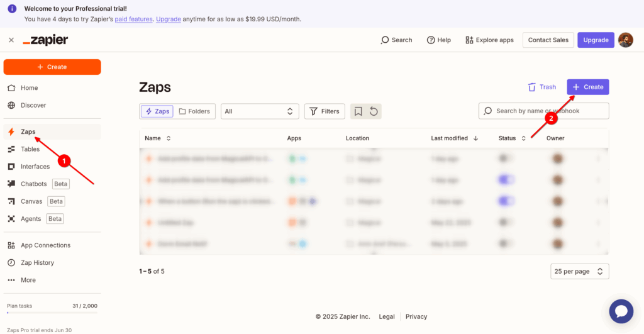Open Discover in the sidebar
Image resolution: width=644 pixels, height=334 pixels.
click(x=52, y=105)
